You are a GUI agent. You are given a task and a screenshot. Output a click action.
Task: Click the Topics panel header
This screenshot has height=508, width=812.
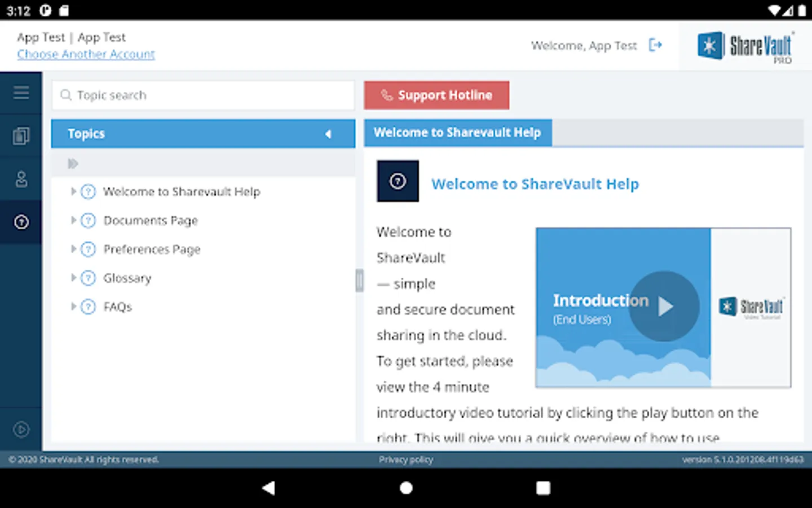coord(203,134)
